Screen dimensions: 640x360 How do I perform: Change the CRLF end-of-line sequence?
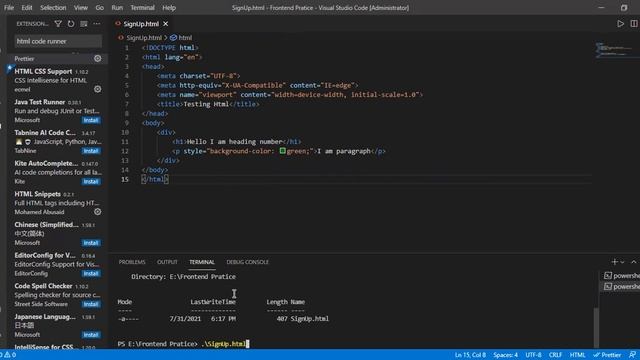coord(555,355)
